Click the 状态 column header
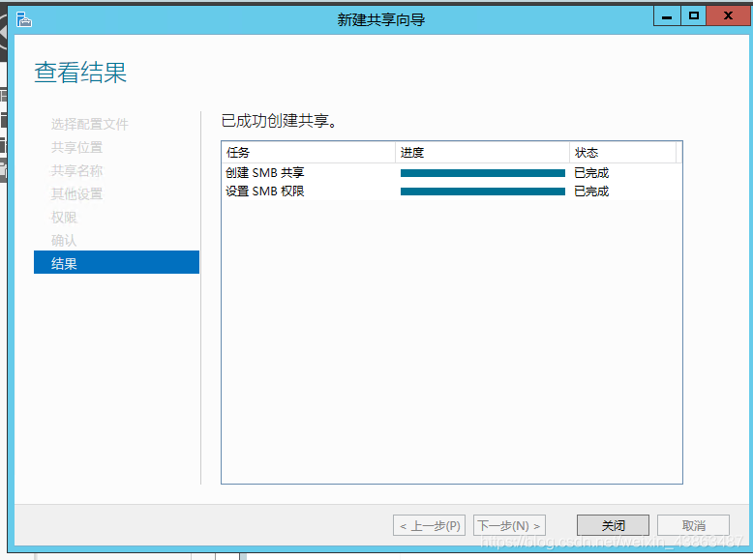 click(x=623, y=153)
